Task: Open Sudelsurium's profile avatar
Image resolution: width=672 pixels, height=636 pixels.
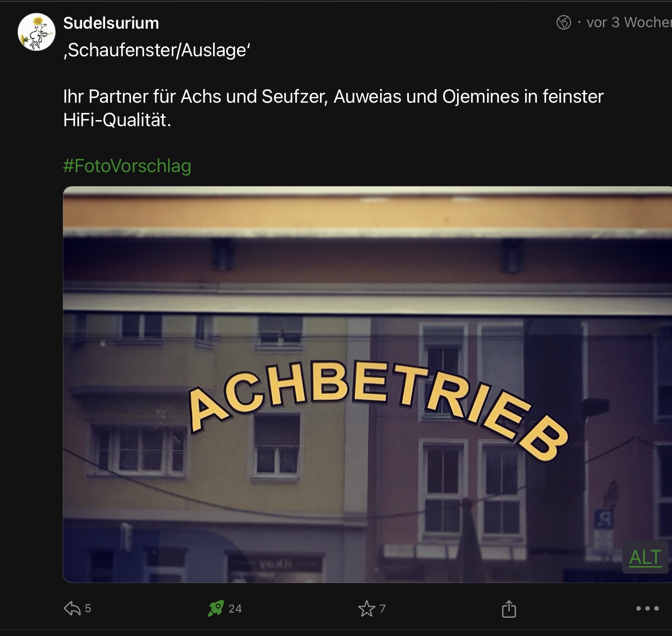Action: (x=37, y=32)
